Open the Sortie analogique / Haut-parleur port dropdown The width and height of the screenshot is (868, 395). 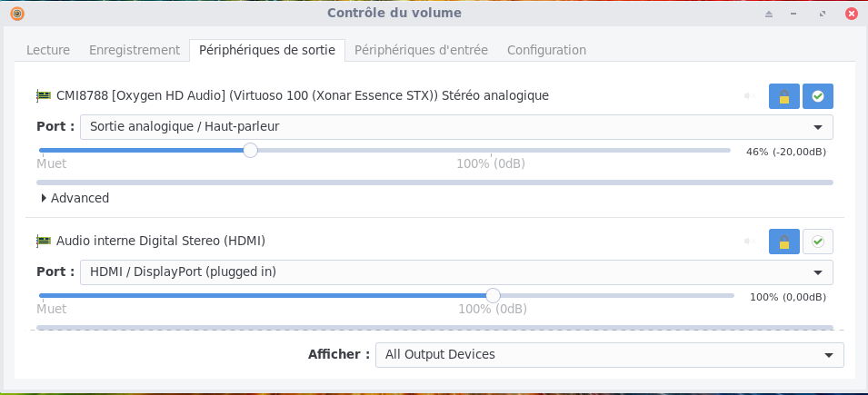coord(456,126)
